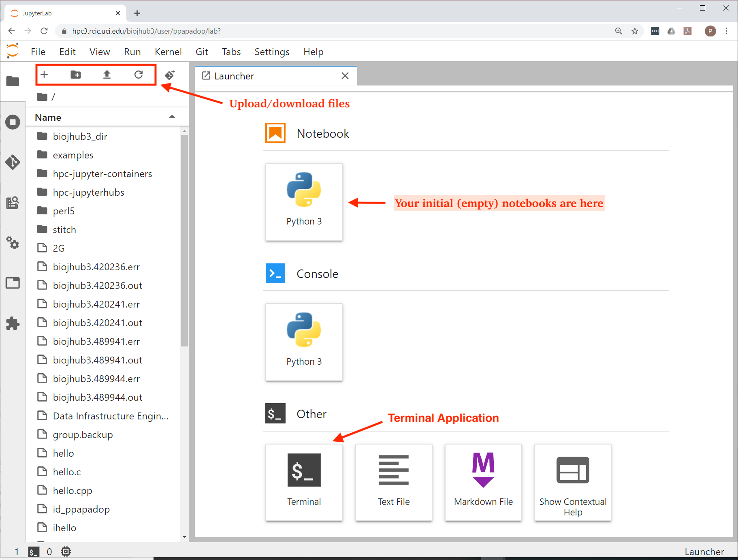Select the examples folder
The image size is (738, 560).
(103, 155)
